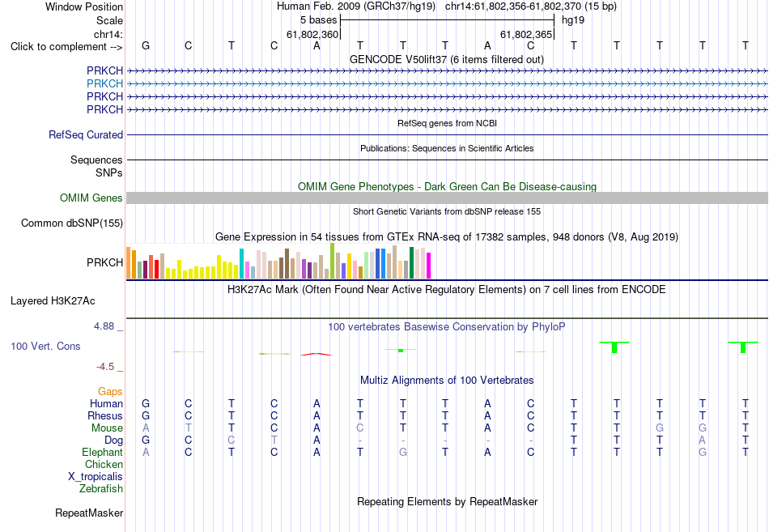Viewport: 769px width, 532px height.
Task: Click the dark green bar in GTEx chart
Action: [x=412, y=263]
